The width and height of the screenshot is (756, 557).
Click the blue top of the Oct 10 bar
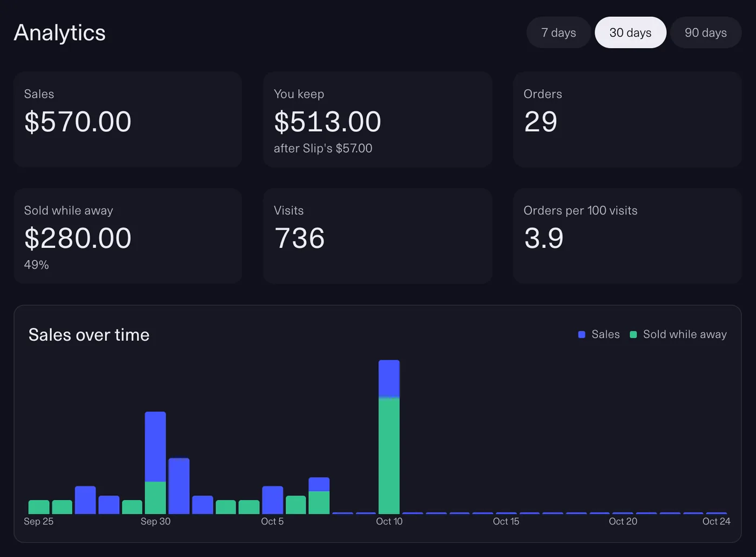tap(389, 379)
